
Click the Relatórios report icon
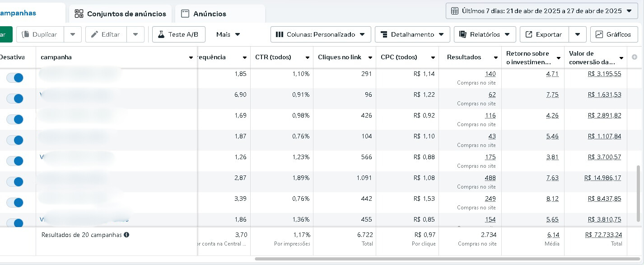click(462, 34)
